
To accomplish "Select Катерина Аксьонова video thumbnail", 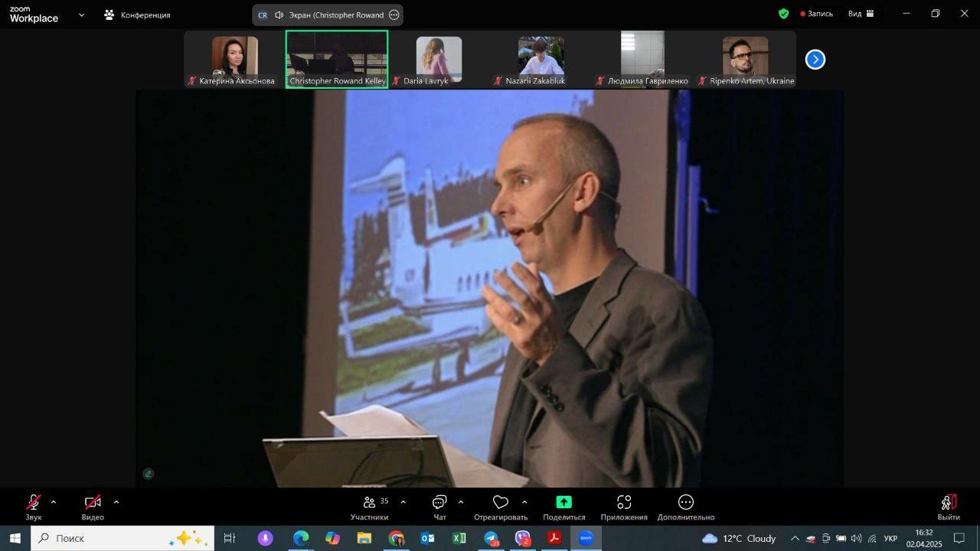I will pos(235,60).
